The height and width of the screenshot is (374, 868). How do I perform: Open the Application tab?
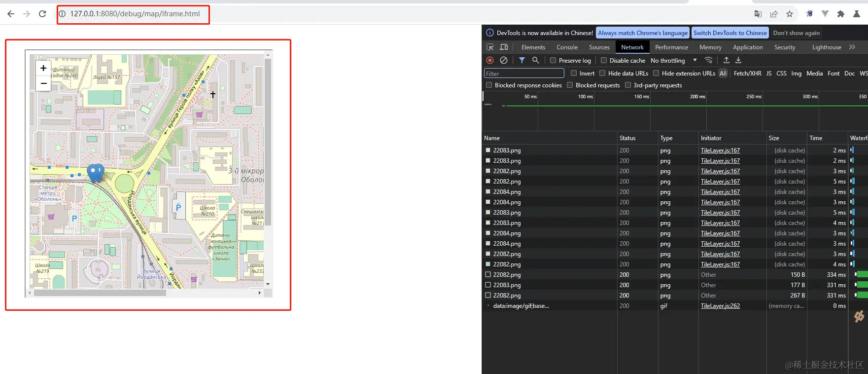748,47
